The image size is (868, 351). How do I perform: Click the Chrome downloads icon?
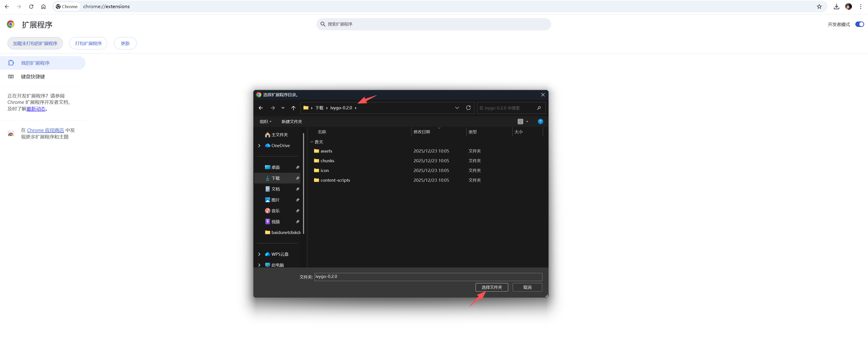point(836,6)
